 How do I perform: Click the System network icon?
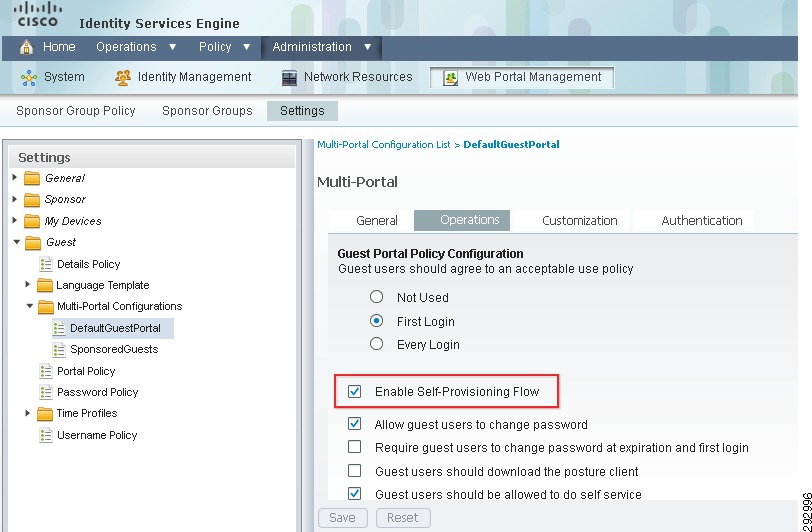29,78
